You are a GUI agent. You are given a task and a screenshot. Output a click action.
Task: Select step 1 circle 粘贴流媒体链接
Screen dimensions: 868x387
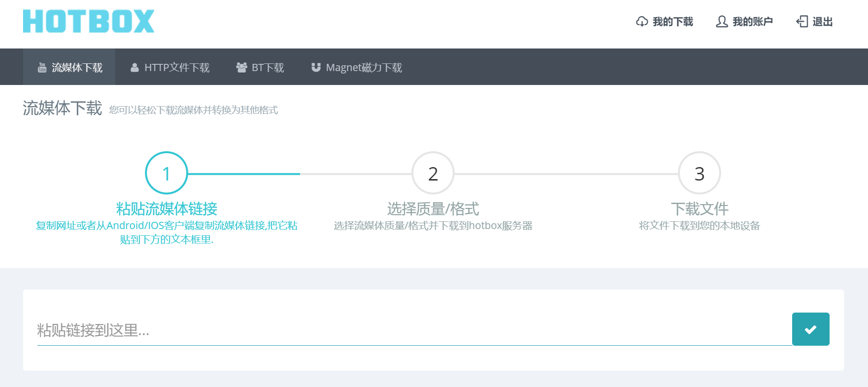pos(166,173)
